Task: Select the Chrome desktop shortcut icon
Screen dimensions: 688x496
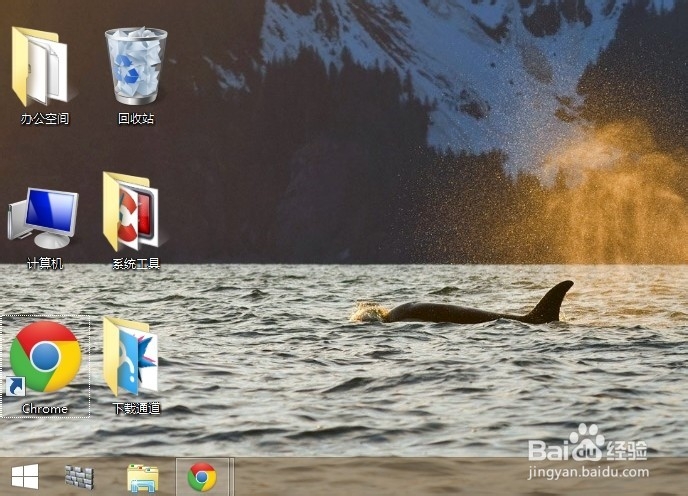Action: point(45,356)
